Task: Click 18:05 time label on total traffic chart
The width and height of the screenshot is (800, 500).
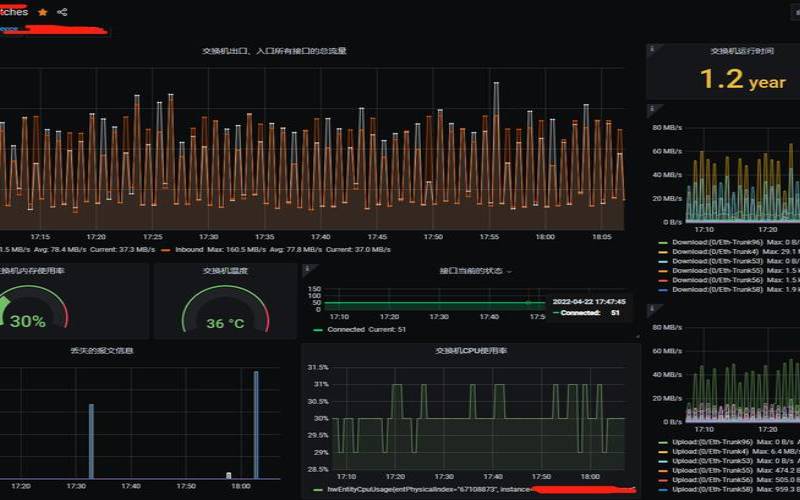Action: [x=602, y=237]
